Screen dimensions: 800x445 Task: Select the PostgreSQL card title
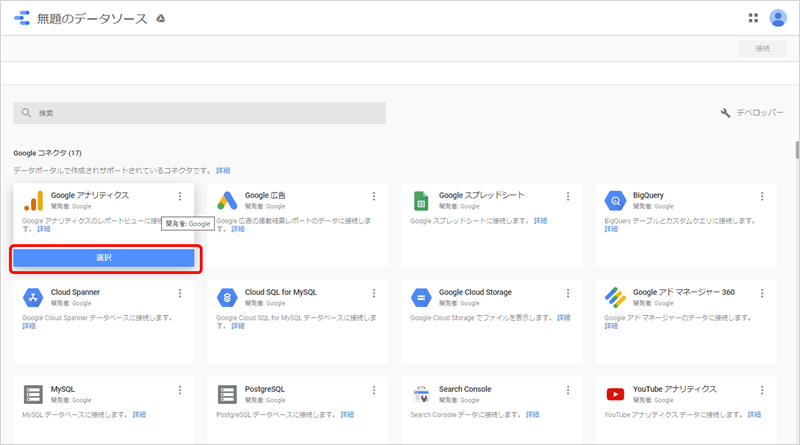click(x=265, y=389)
